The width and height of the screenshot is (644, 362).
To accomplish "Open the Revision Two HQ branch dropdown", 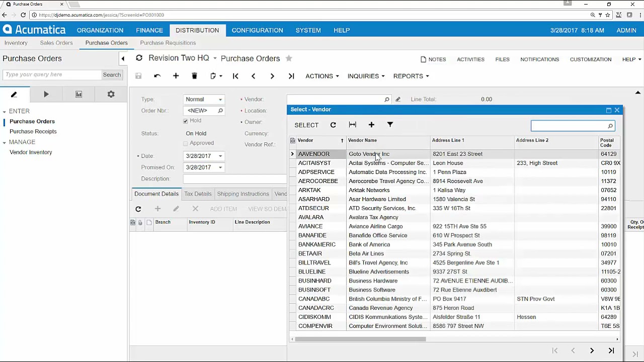I will [214, 58].
